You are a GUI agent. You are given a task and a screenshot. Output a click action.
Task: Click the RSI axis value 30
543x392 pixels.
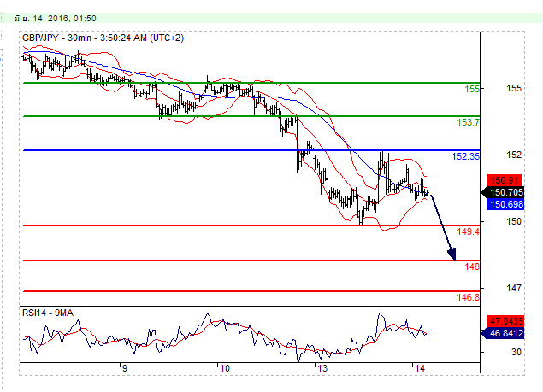point(516,352)
